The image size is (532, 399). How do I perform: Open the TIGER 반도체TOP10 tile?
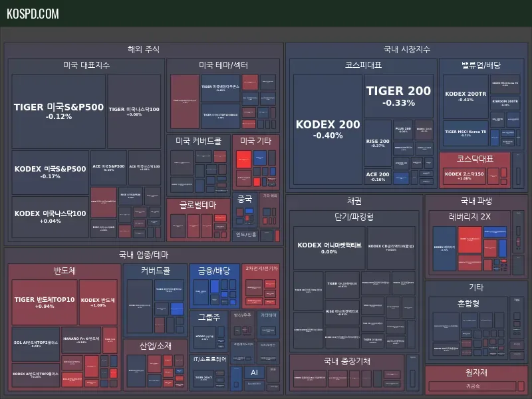pyautogui.click(x=45, y=303)
